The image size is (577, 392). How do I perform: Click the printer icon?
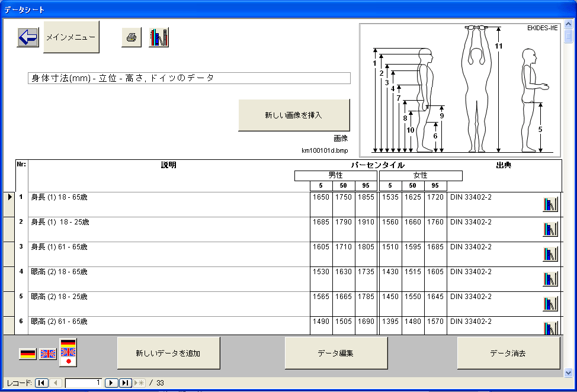[132, 37]
